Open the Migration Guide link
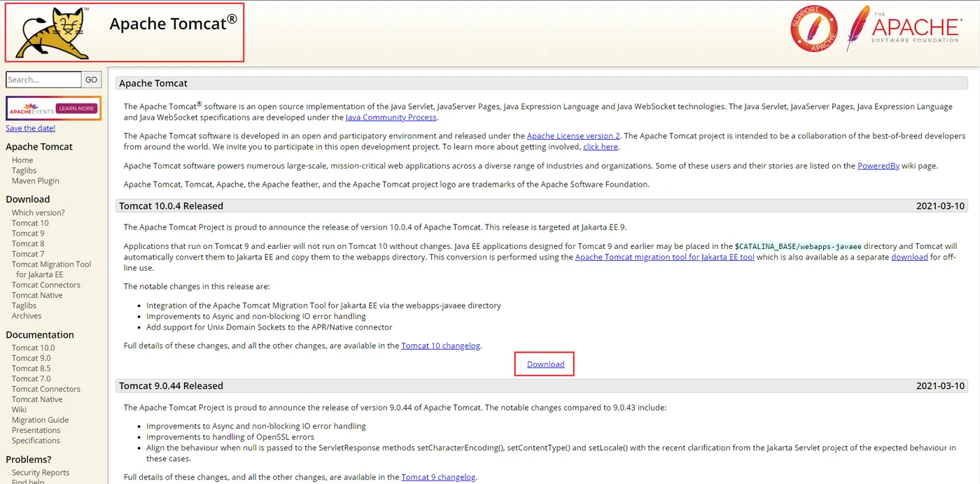Viewport: 980px width, 484px height. pyautogui.click(x=40, y=420)
